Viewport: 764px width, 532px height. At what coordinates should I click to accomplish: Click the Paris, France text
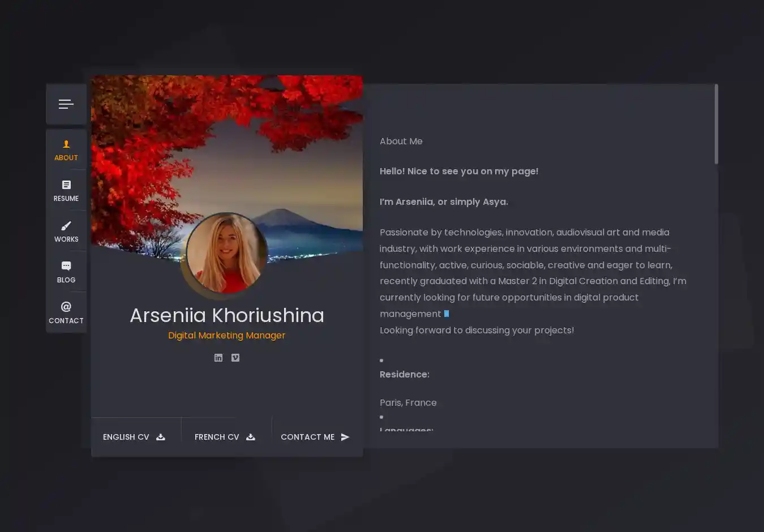[x=408, y=403]
